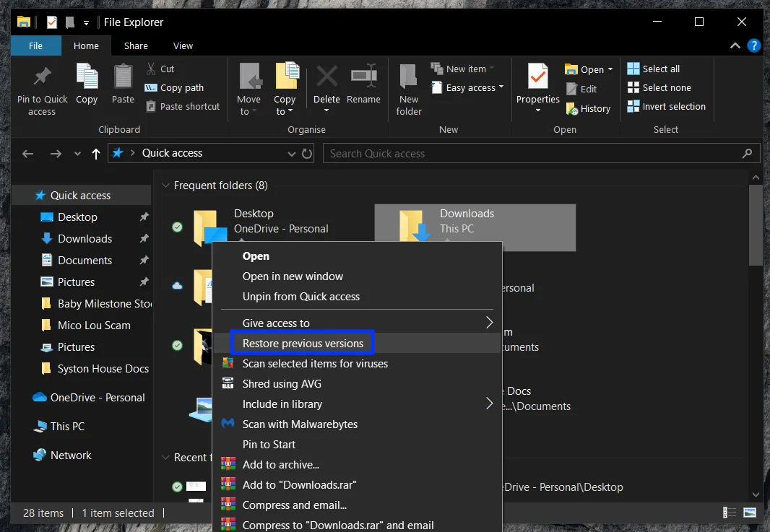Switch to the View tab
The height and width of the screenshot is (532, 770).
183,45
